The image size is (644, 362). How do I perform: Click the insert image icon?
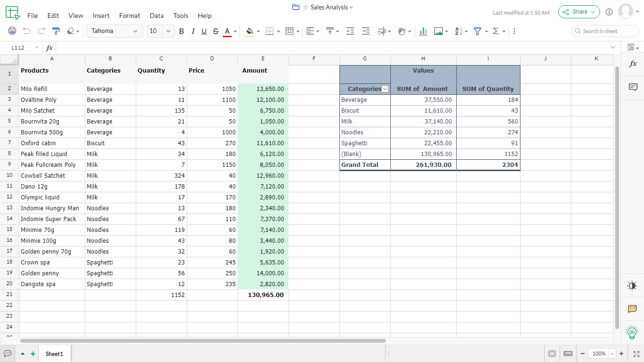tap(438, 31)
